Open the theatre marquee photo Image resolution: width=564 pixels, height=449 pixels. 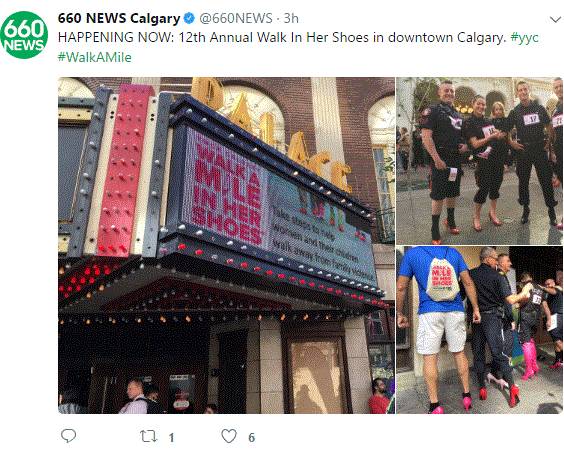226,245
